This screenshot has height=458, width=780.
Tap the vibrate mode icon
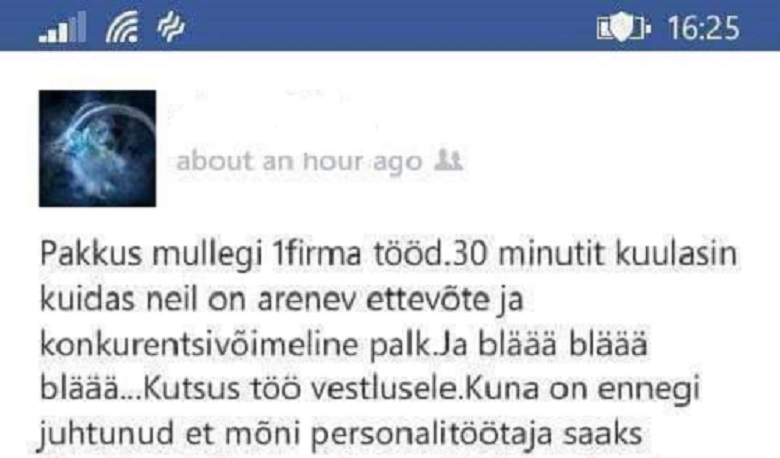(x=171, y=26)
